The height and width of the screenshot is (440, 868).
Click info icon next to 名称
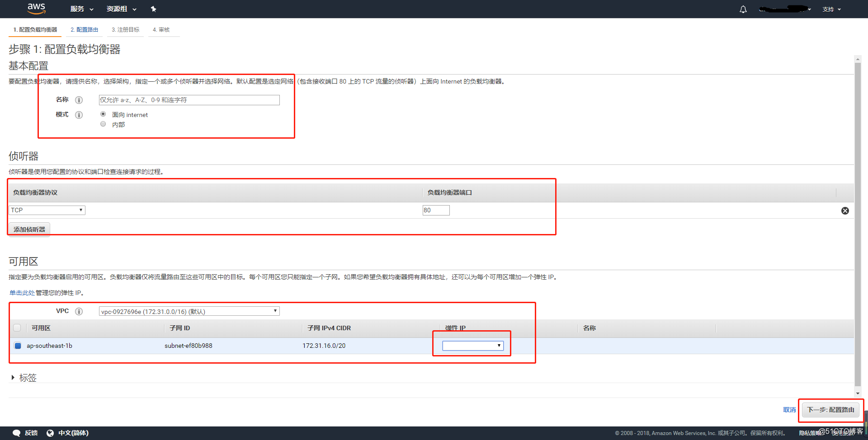click(79, 100)
